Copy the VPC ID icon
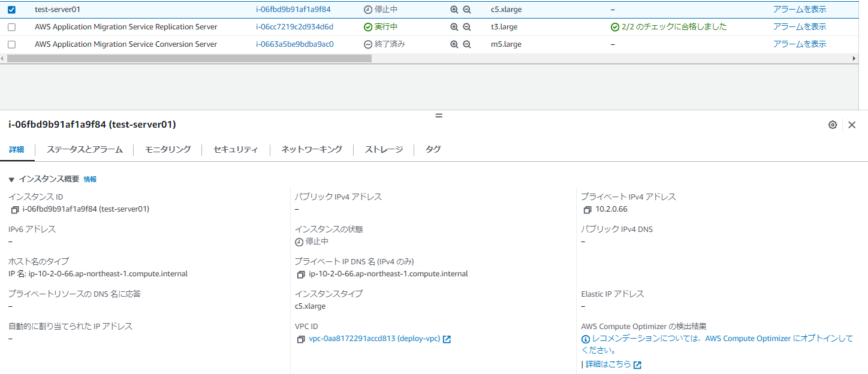 tap(301, 339)
